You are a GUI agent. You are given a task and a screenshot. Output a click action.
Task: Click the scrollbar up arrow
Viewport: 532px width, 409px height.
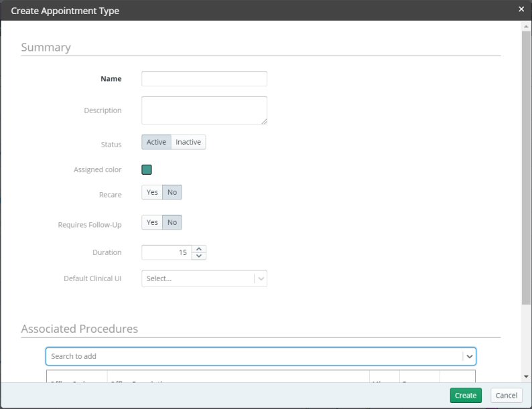tap(526, 26)
